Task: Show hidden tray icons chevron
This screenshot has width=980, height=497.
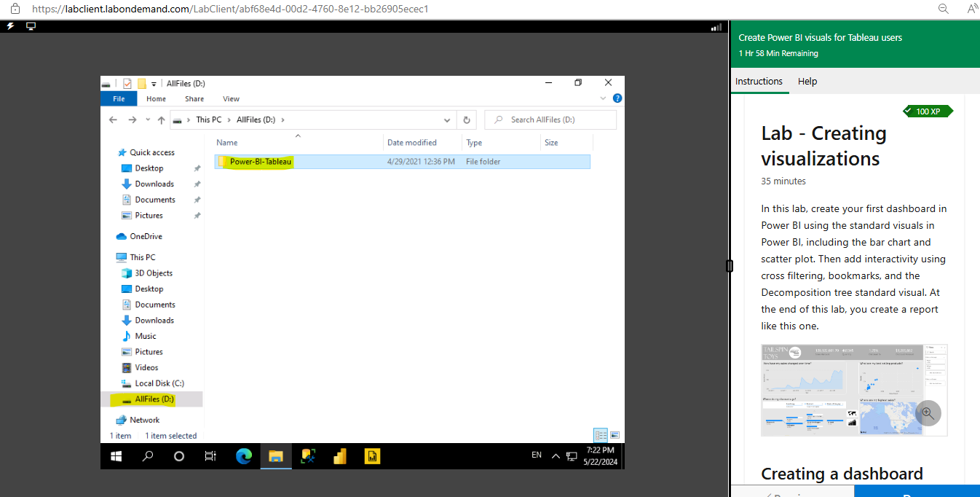Action: pyautogui.click(x=556, y=456)
